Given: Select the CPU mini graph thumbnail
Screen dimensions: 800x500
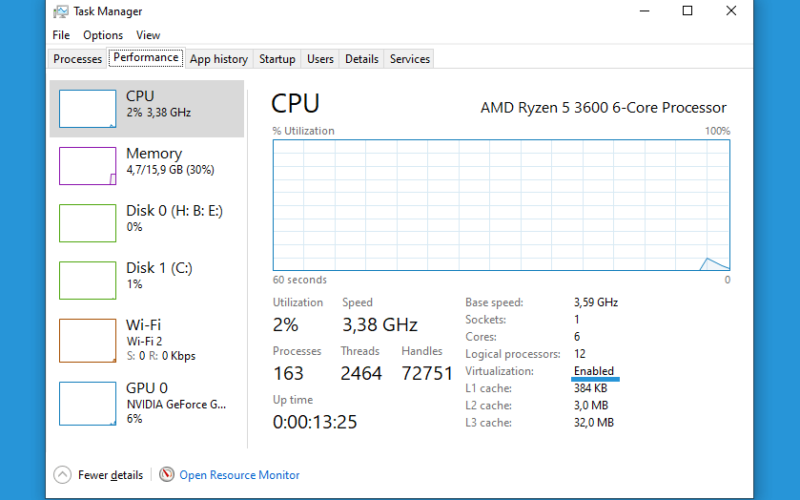Looking at the screenshot, I should point(87,109).
